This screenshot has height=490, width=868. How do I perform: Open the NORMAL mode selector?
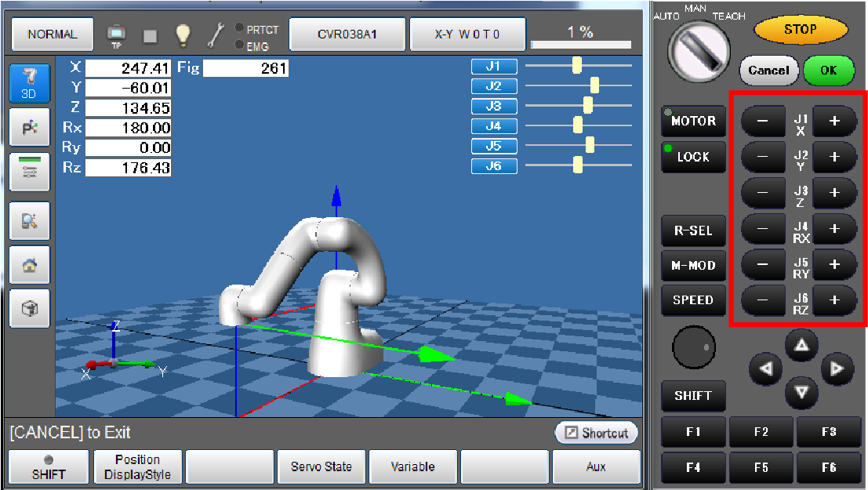(x=53, y=34)
